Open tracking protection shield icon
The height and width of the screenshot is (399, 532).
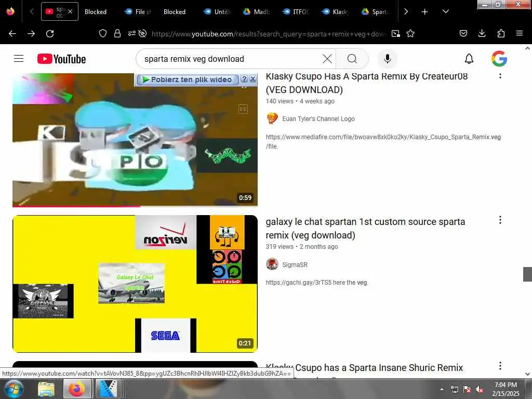tap(102, 33)
